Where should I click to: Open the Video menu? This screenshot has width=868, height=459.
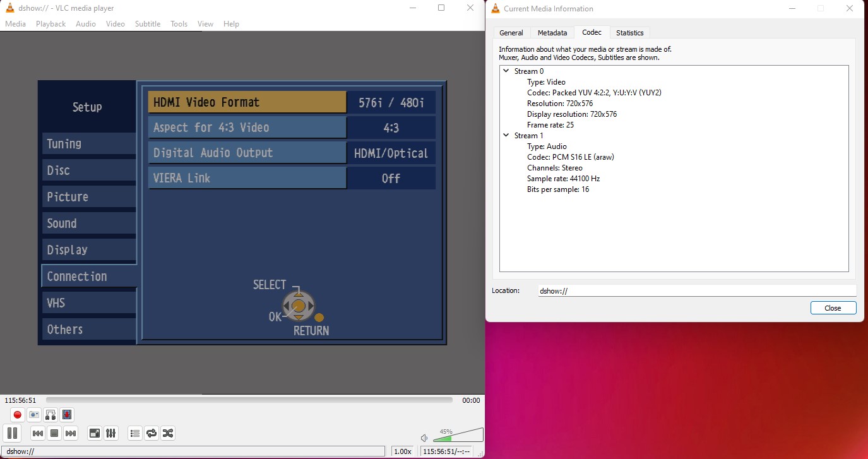click(116, 24)
